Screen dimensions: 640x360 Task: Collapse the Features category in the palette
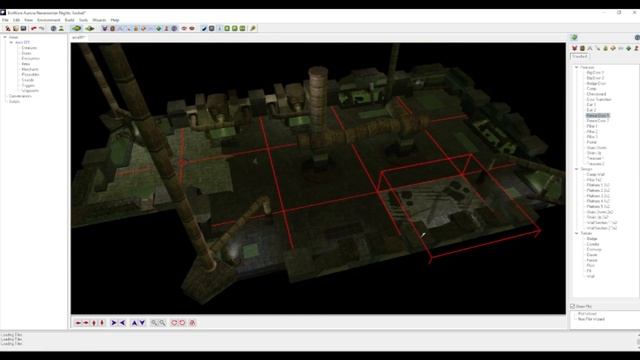pos(577,67)
